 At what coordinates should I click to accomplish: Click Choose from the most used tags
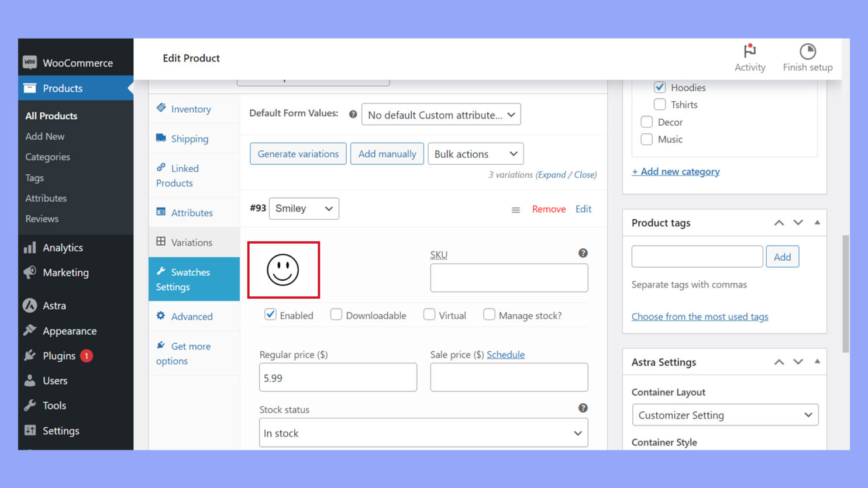coord(700,316)
